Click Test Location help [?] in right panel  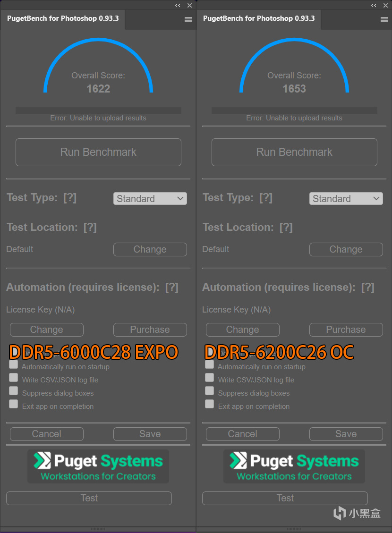click(286, 228)
